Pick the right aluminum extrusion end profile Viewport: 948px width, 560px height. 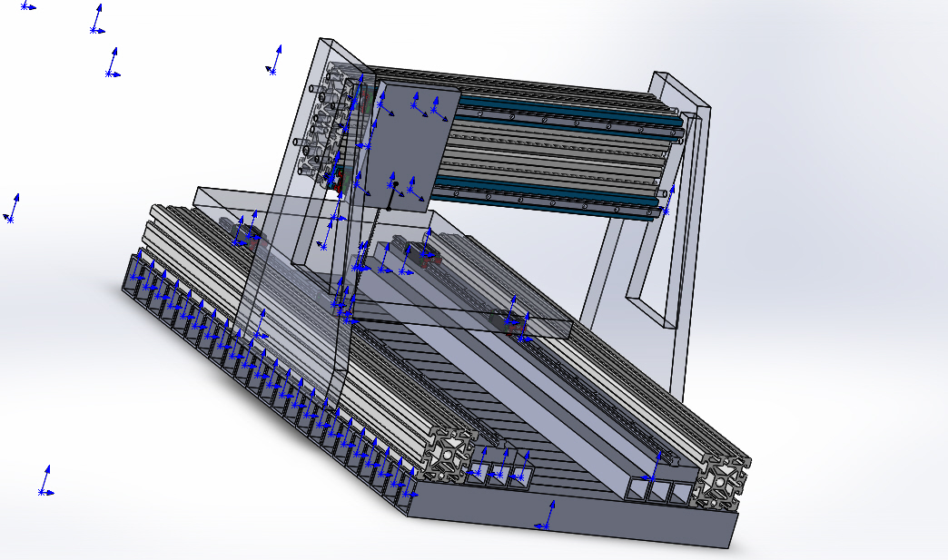coord(722,483)
